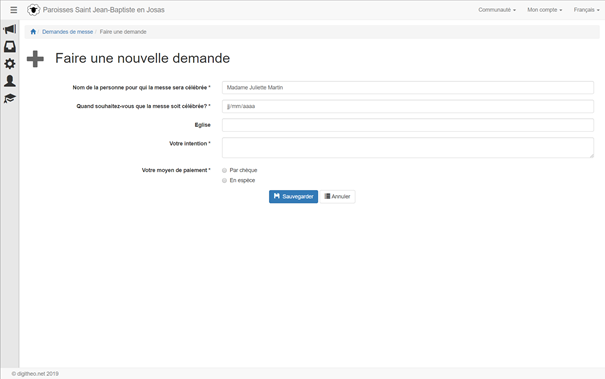
Task: Click the 'Faire une demande' breadcrumb text
Action: 123,32
